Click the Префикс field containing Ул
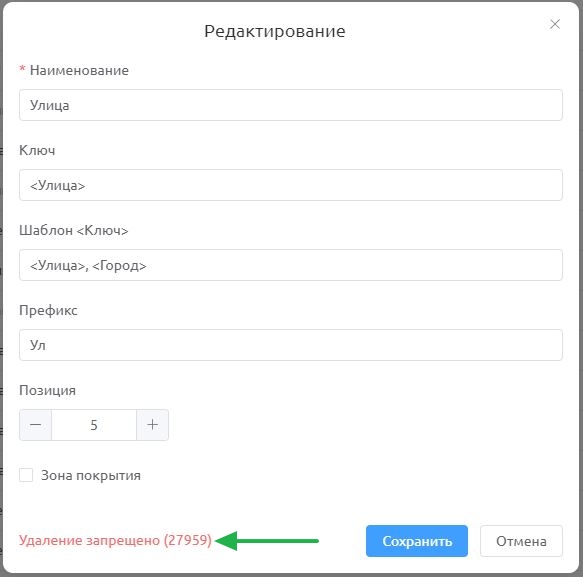Image resolution: width=583 pixels, height=577 pixels. (x=291, y=345)
